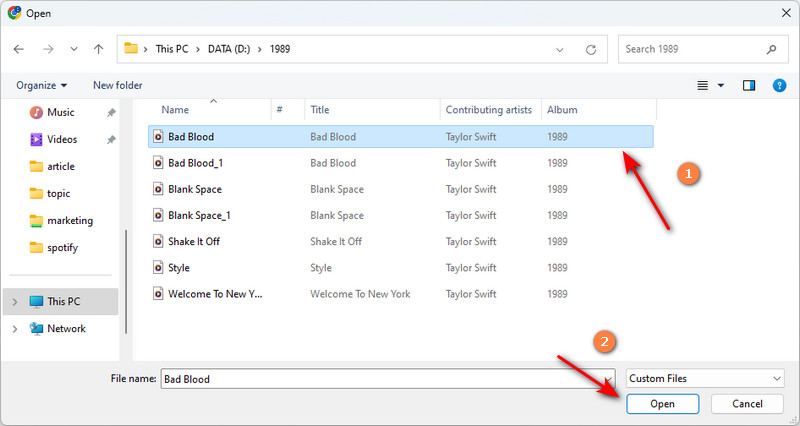Create a New folder
800x426 pixels.
tap(117, 85)
